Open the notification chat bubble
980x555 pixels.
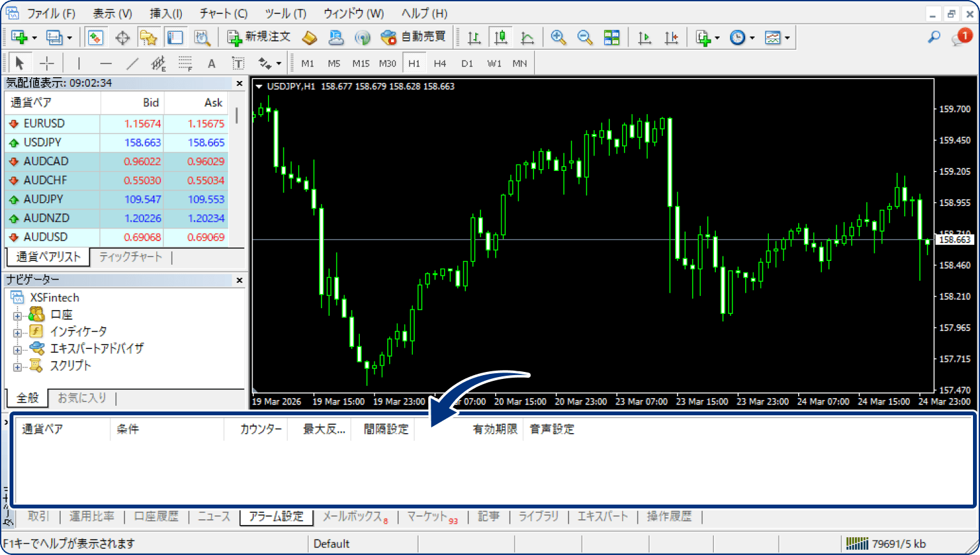tap(961, 37)
